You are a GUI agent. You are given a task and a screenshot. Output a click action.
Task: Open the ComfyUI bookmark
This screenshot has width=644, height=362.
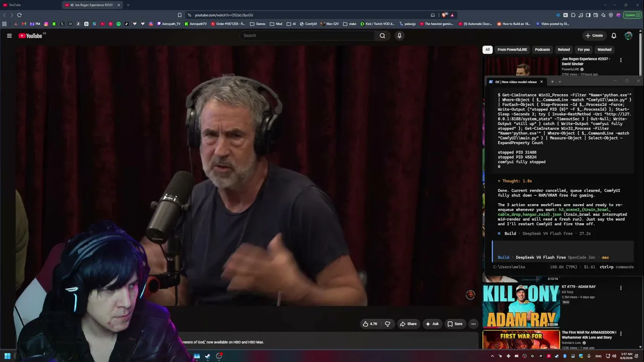pyautogui.click(x=307, y=24)
